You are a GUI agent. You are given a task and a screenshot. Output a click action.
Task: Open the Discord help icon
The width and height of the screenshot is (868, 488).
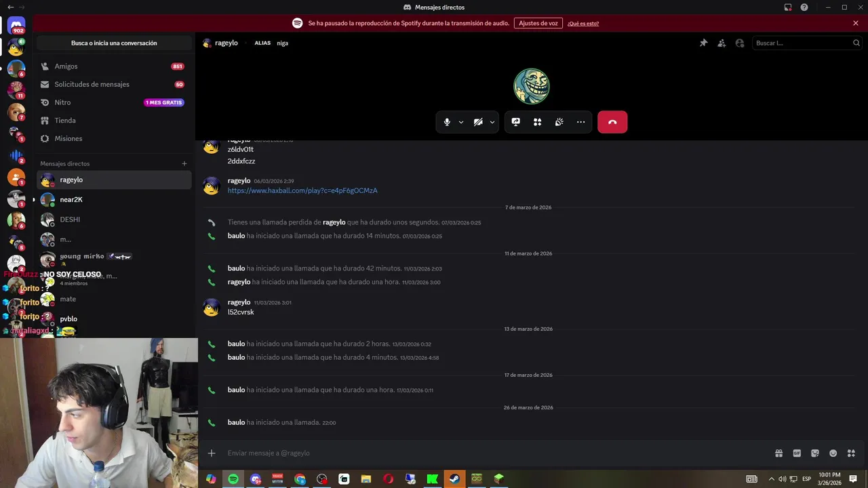coord(804,7)
